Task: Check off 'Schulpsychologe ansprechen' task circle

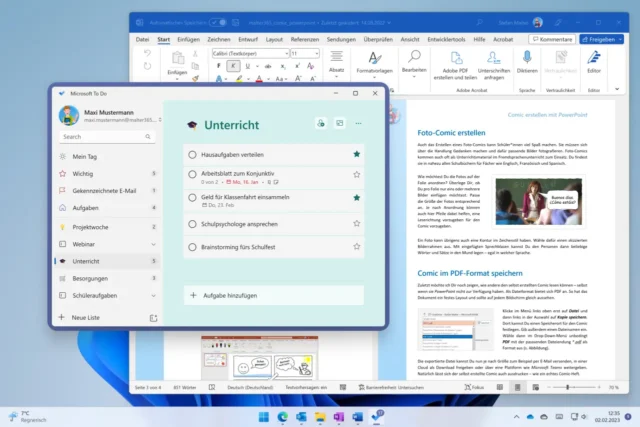Action: coord(192,224)
